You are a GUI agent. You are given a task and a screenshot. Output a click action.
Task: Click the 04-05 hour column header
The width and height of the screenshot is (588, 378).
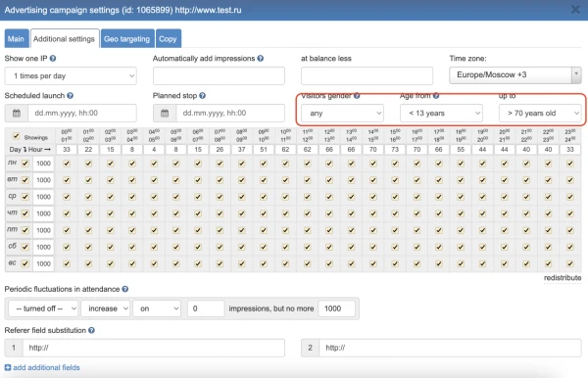(x=154, y=135)
